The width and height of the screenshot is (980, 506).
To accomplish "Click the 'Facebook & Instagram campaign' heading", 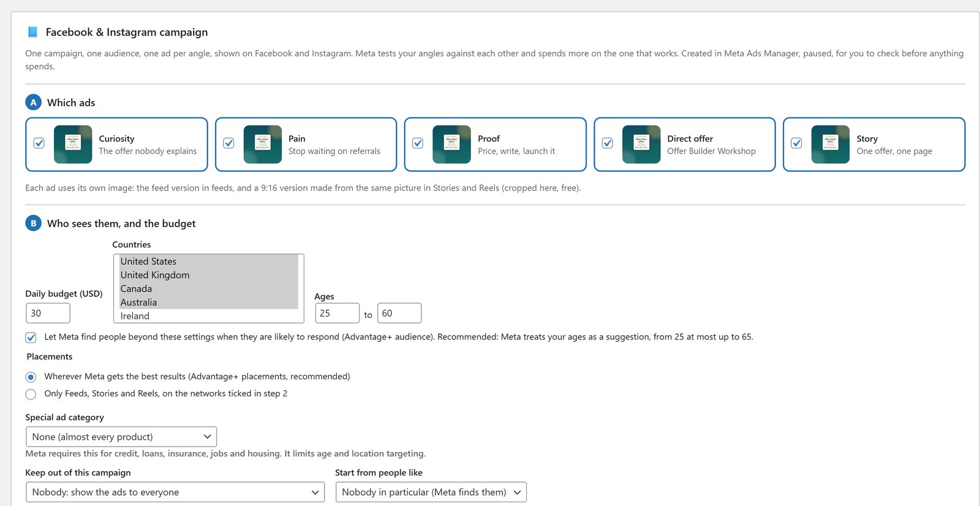I will coord(127,32).
